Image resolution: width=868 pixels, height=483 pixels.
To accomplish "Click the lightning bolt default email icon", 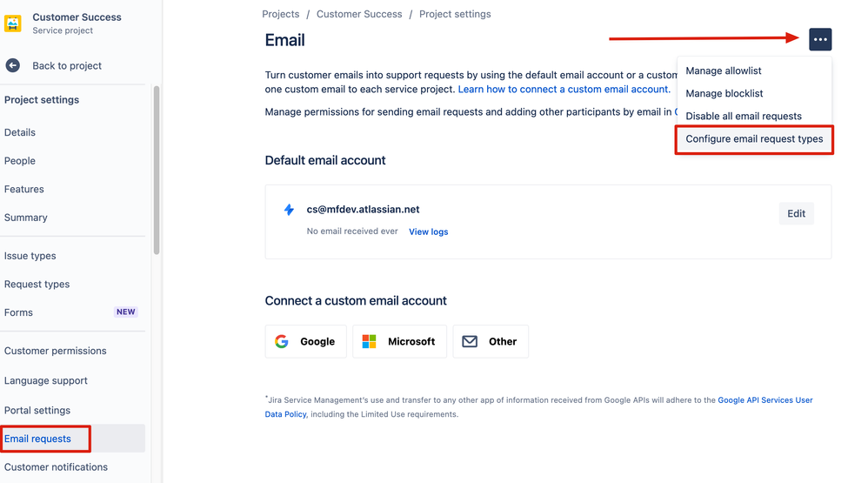I will point(289,210).
